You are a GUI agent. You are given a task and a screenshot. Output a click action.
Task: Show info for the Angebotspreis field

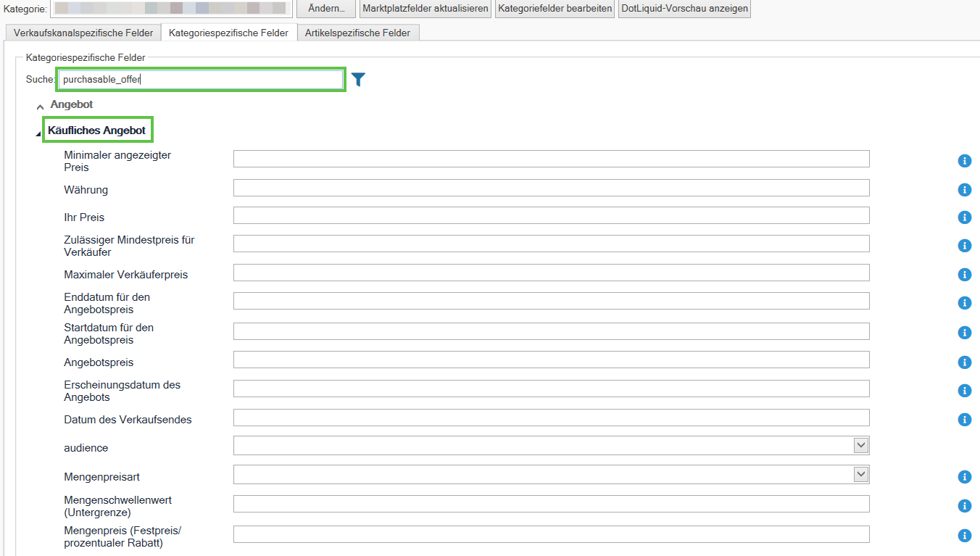coord(964,362)
